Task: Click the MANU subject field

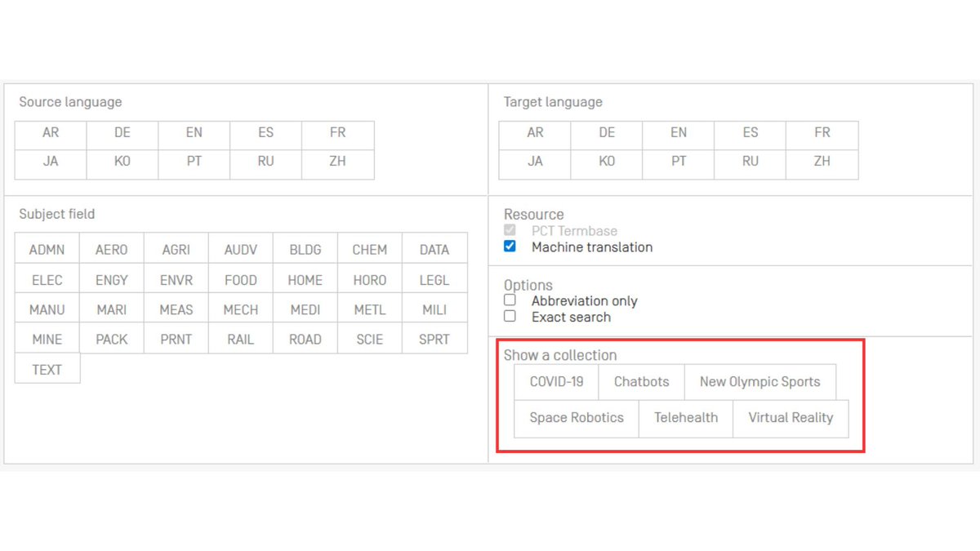Action: 47,309
